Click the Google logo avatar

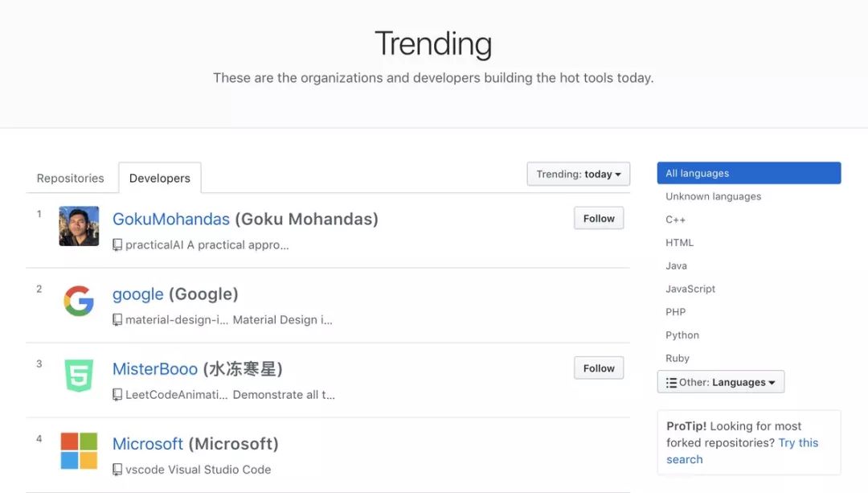[79, 301]
